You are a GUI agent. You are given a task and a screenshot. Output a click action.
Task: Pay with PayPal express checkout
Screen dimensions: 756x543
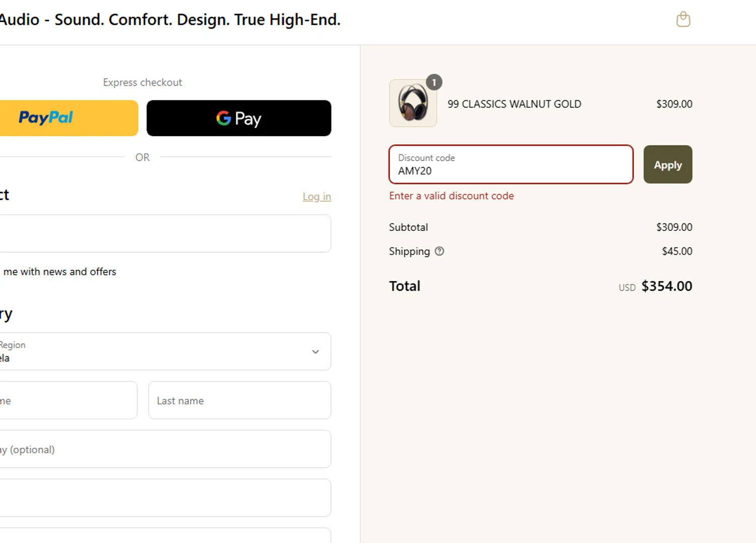pyautogui.click(x=69, y=118)
